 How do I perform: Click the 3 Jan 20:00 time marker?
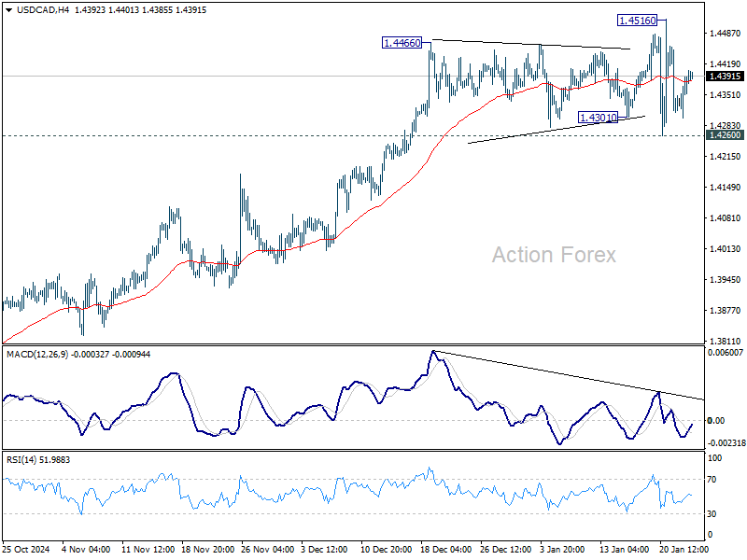(562, 549)
